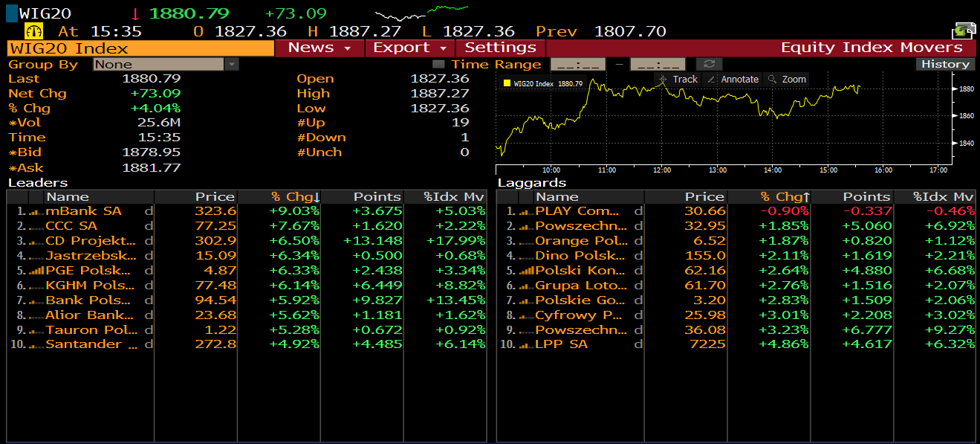Click the refresh icon next to Time Range fields
Viewport: 980px width, 444px height.
709,64
